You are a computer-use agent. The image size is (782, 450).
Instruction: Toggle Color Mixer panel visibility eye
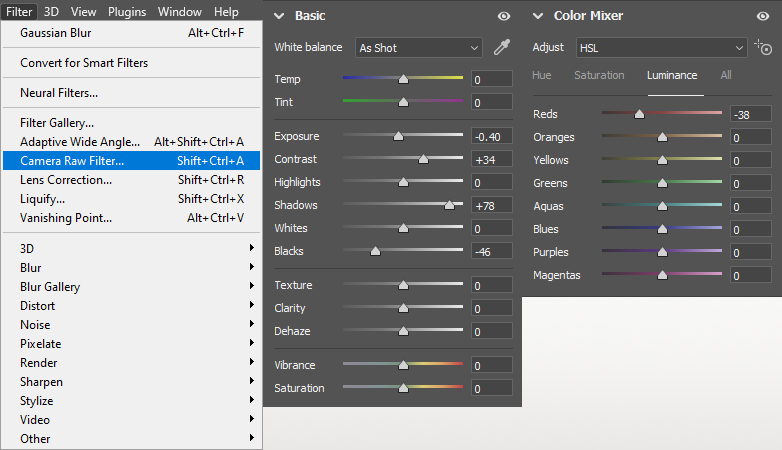(764, 16)
